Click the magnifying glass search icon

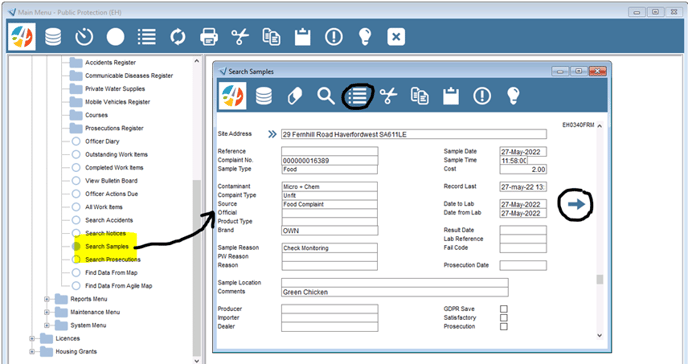coord(326,96)
